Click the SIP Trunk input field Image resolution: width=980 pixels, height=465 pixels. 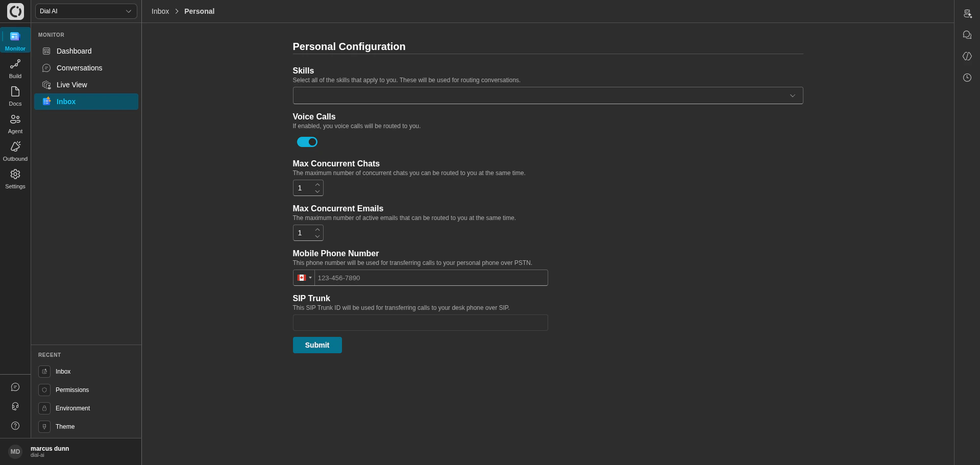(420, 323)
